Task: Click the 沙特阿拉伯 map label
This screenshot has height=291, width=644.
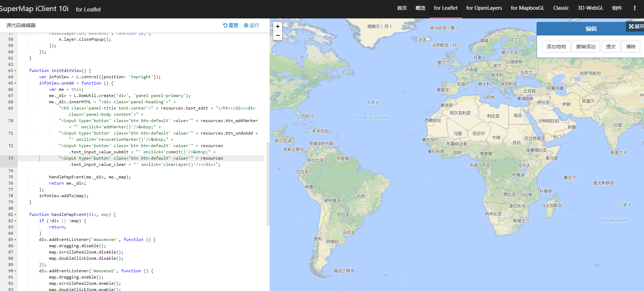Action: click(x=549, y=121)
